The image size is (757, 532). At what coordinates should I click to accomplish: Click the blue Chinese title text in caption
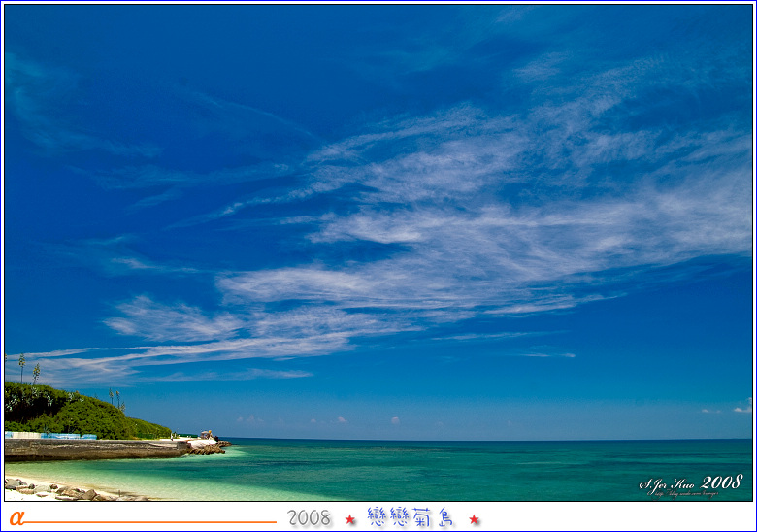pos(411,517)
